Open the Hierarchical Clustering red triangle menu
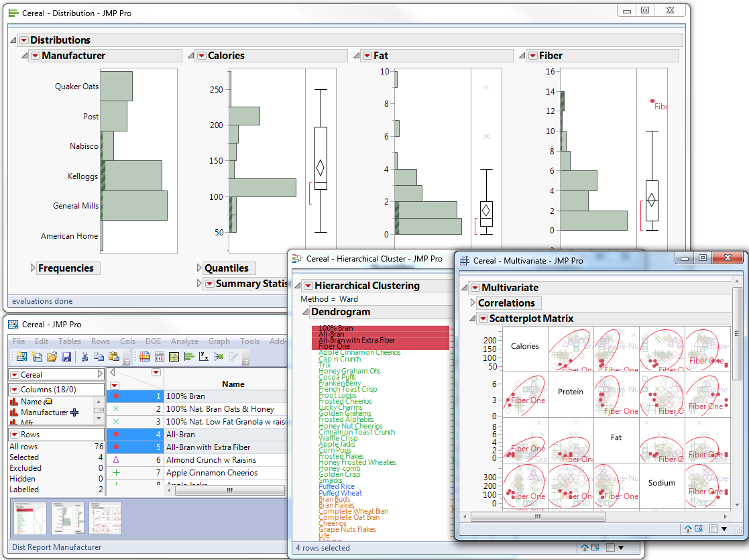This screenshot has width=749, height=560. tap(308, 286)
